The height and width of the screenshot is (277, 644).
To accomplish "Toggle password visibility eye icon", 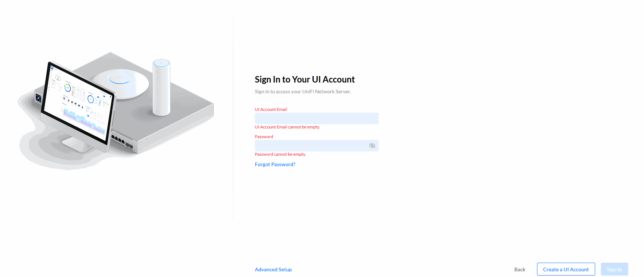I will (372, 146).
